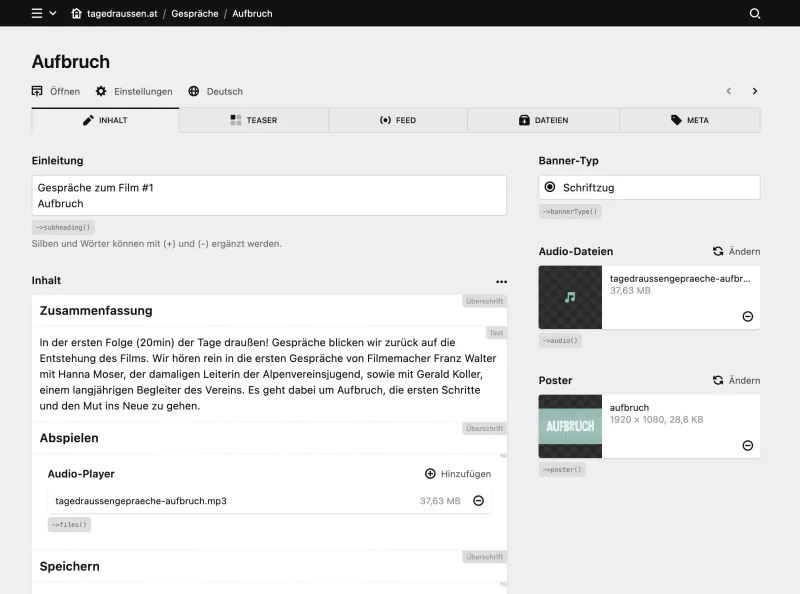Screen dimensions: 800x594
Task: Click the right chevron in the language bar
Action: coord(755,90)
